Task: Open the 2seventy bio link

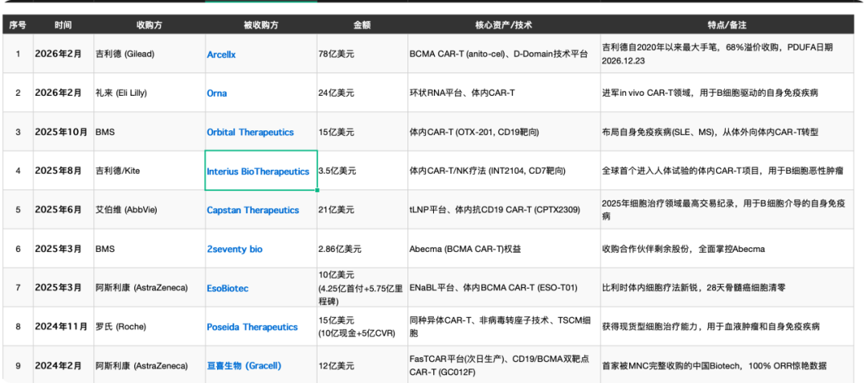Action: 235,249
